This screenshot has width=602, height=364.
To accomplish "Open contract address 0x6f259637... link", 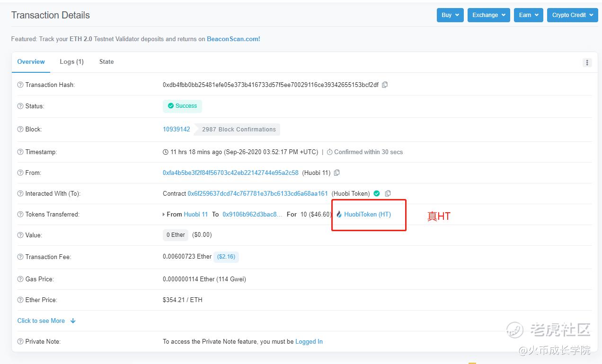I will (x=257, y=193).
